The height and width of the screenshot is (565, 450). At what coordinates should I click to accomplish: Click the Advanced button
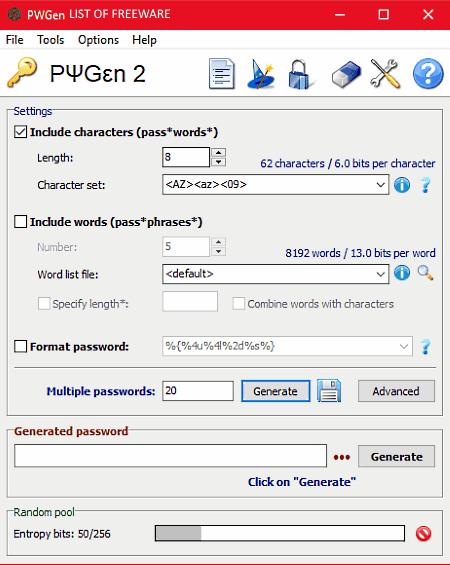396,391
